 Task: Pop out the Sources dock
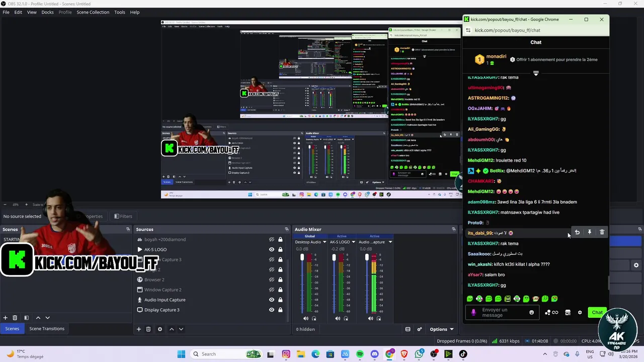point(287,229)
